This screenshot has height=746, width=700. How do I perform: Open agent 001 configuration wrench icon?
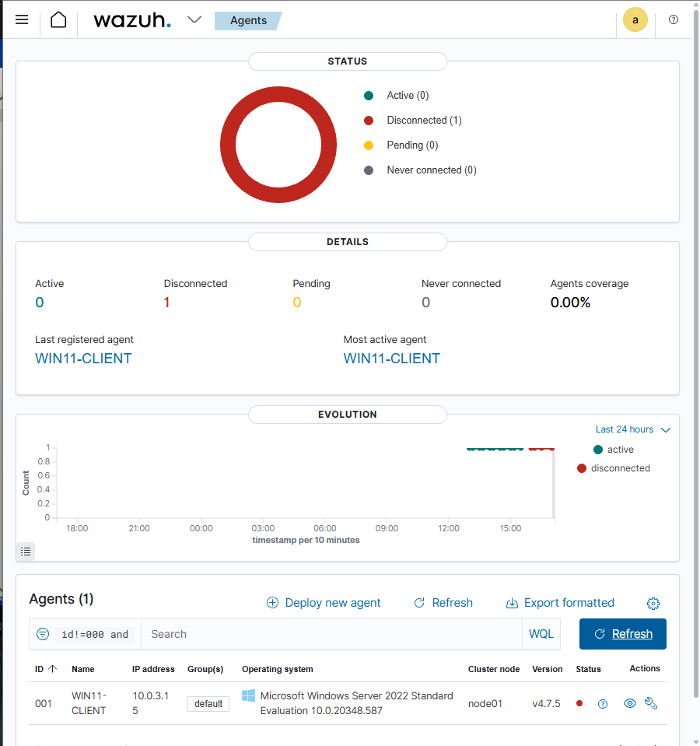click(650, 703)
